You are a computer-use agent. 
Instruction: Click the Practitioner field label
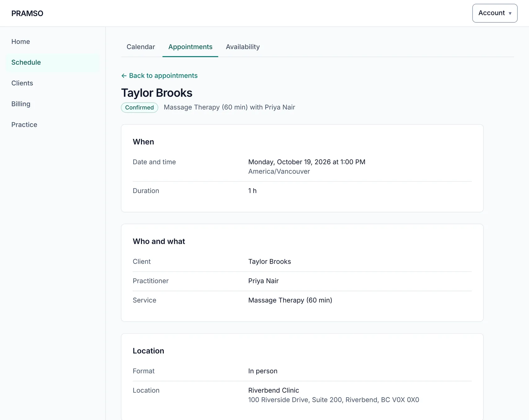tap(151, 281)
